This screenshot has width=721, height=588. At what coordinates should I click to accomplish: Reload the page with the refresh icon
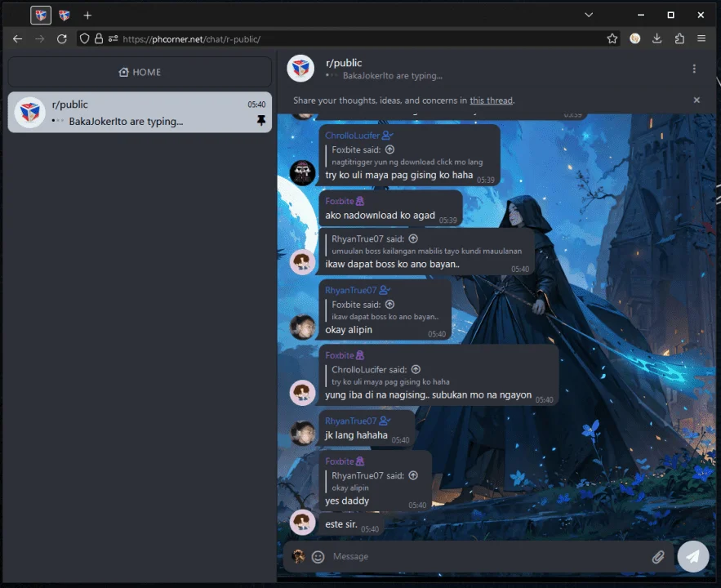(x=62, y=39)
